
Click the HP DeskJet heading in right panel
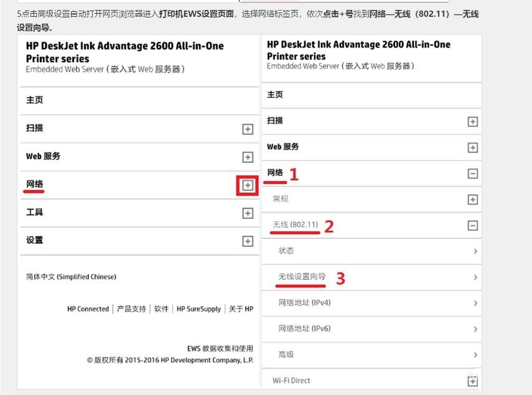click(x=358, y=50)
